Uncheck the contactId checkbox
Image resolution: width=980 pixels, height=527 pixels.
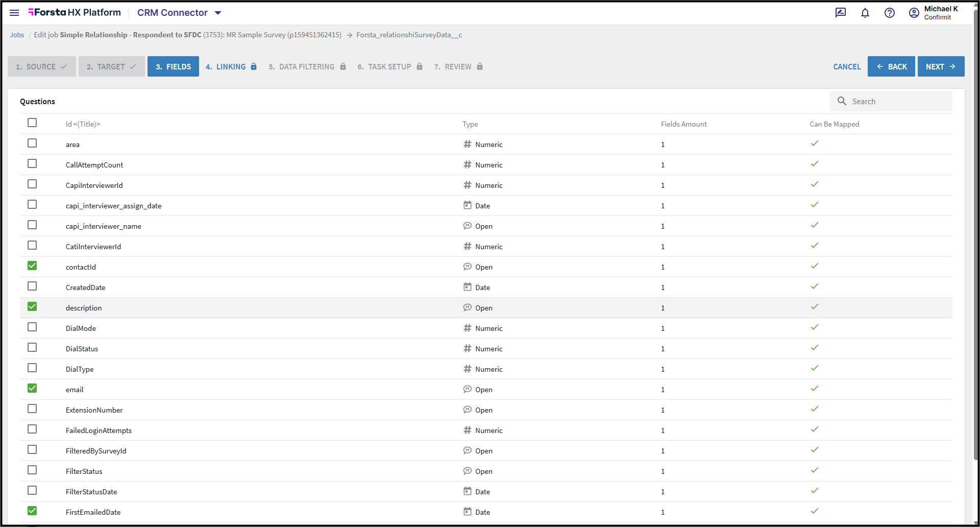click(x=32, y=266)
